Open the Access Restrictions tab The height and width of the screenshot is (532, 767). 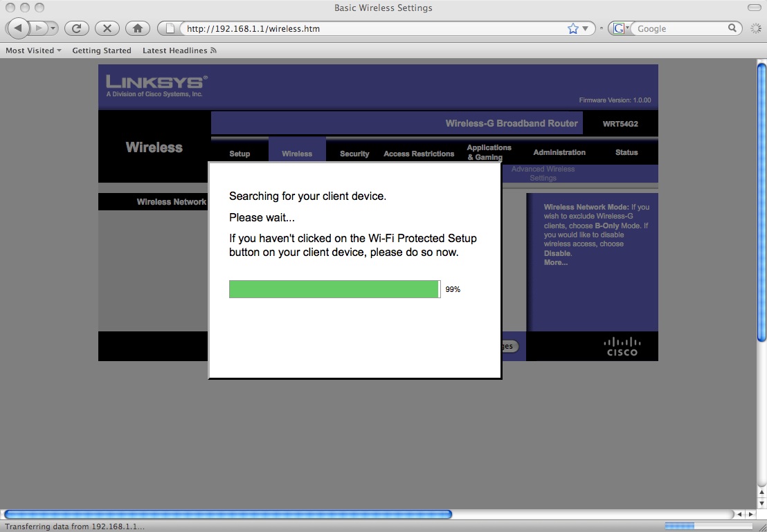[x=419, y=154]
